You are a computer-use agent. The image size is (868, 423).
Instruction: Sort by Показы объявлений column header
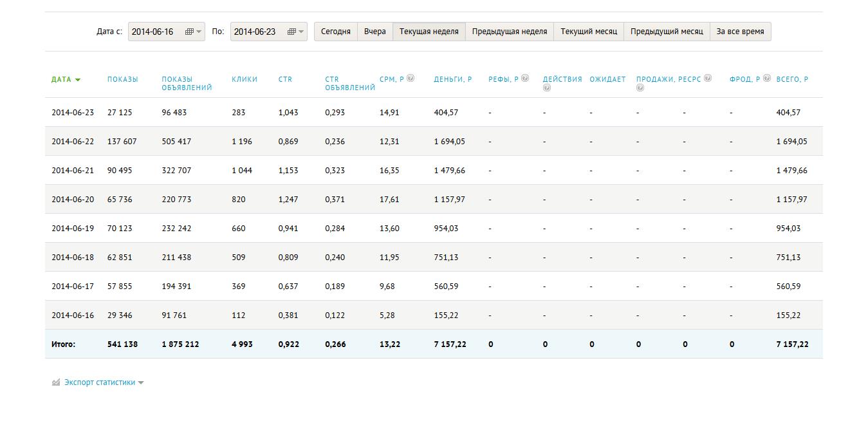point(187,83)
